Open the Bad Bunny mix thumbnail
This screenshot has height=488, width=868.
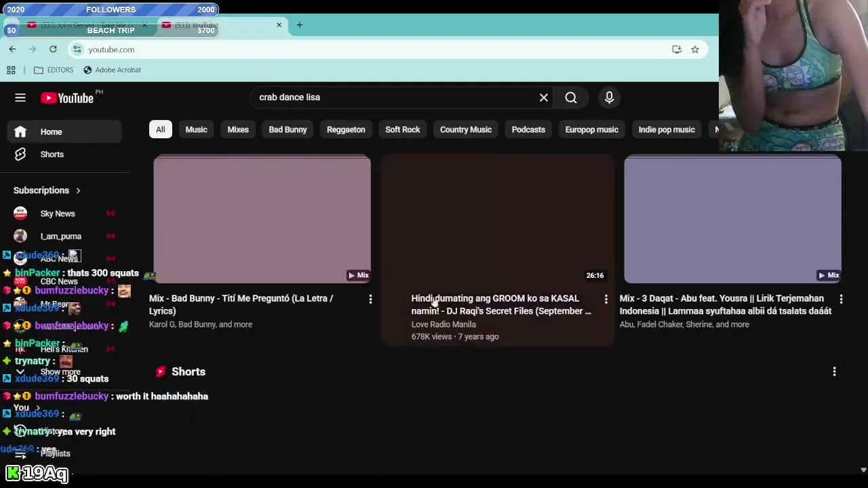tap(262, 220)
